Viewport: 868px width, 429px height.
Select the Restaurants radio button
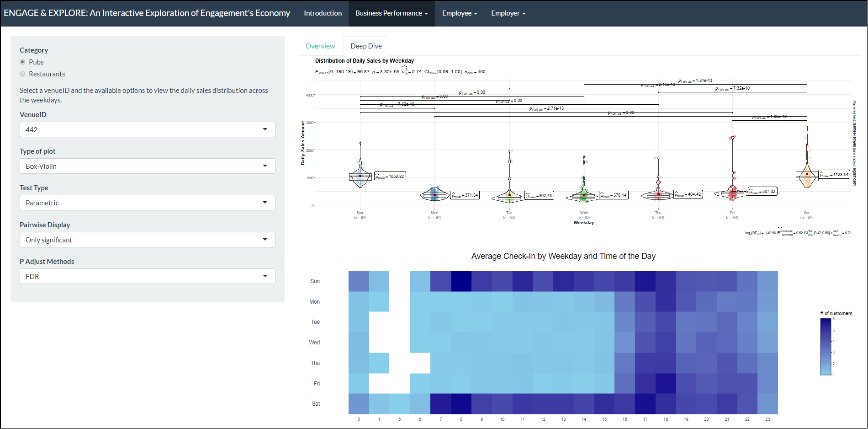click(22, 74)
